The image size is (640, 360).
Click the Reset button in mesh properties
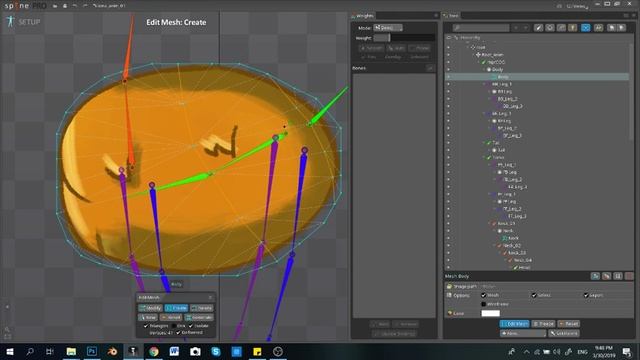(x=569, y=324)
